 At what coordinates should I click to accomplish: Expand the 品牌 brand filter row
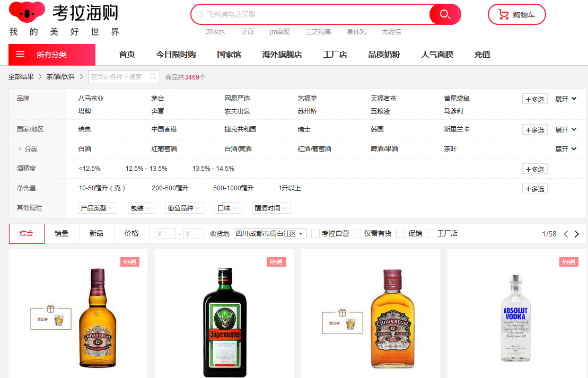click(x=566, y=99)
